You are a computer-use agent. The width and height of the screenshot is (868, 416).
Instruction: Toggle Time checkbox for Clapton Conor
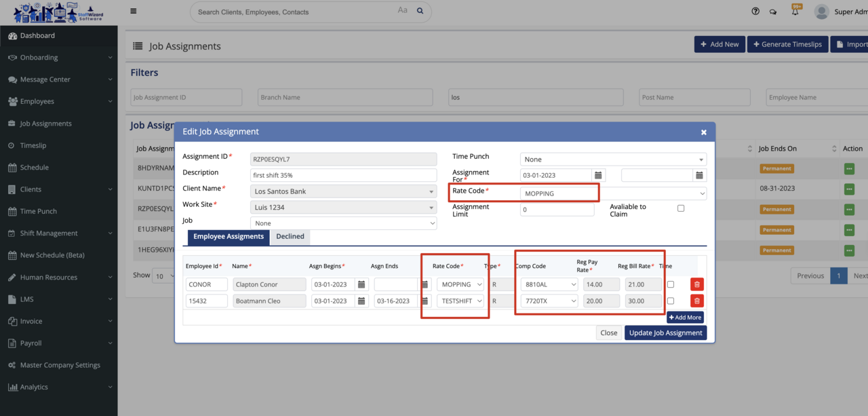click(671, 284)
